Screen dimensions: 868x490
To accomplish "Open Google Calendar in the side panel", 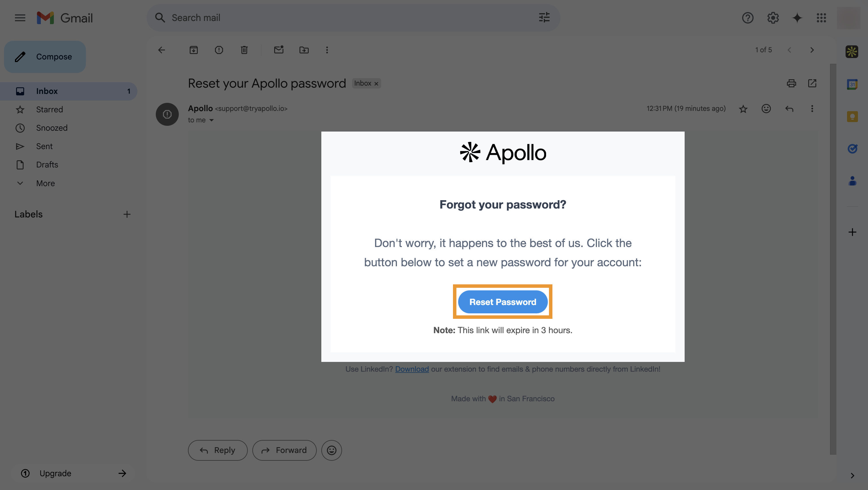I will (852, 84).
